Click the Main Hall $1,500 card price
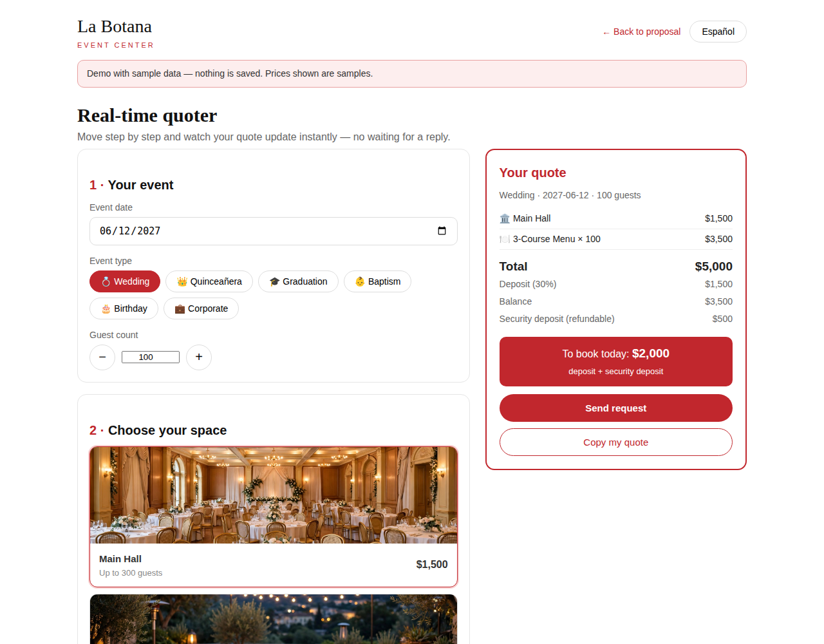 [432, 565]
